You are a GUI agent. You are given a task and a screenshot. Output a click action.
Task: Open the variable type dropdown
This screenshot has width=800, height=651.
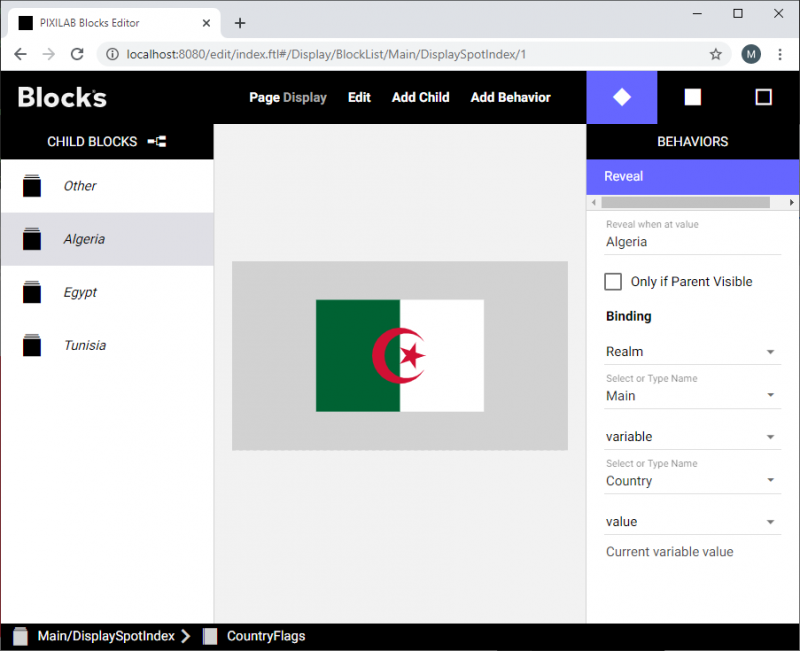(x=692, y=437)
